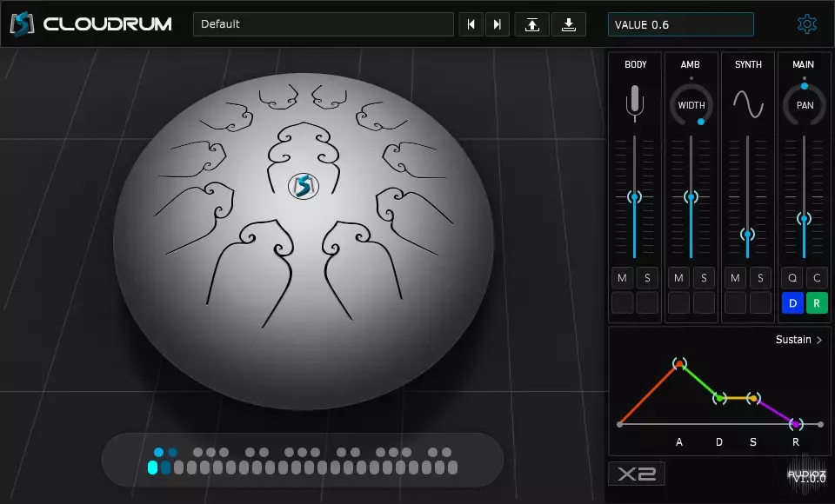Open settings with the gear icon

[x=807, y=24]
